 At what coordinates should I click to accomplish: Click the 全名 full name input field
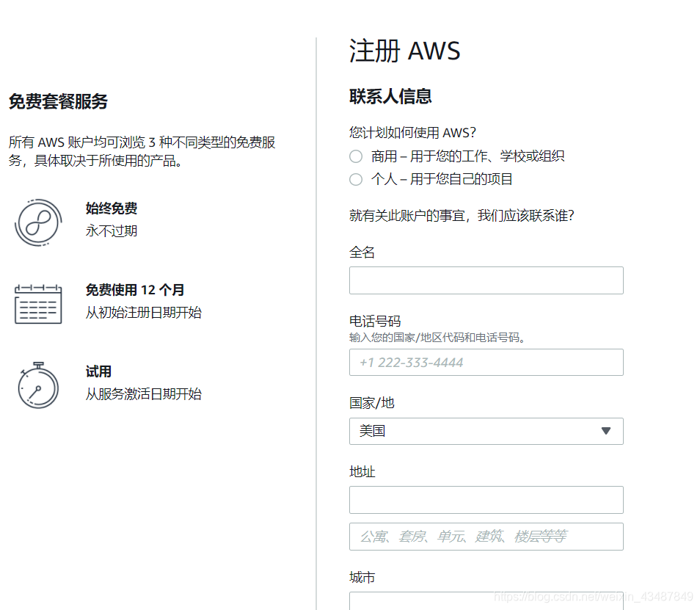click(486, 280)
